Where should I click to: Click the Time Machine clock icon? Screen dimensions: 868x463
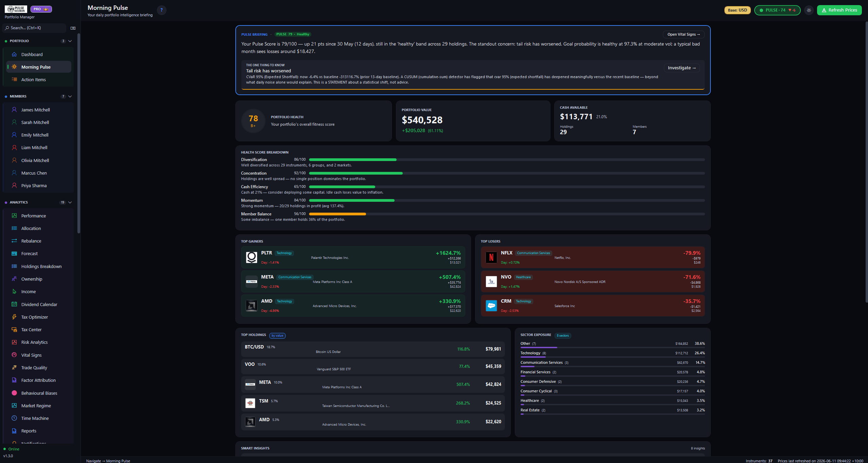(x=14, y=418)
